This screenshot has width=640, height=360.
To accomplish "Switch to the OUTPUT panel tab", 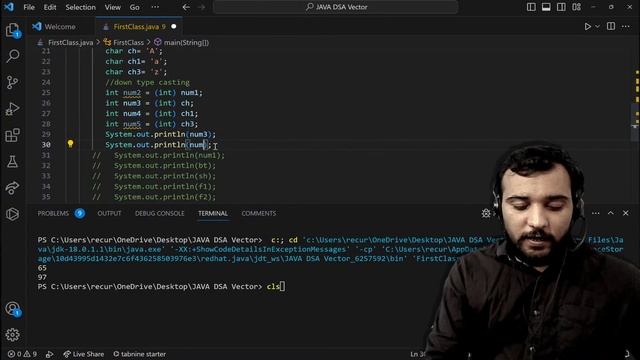I will coord(109,213).
